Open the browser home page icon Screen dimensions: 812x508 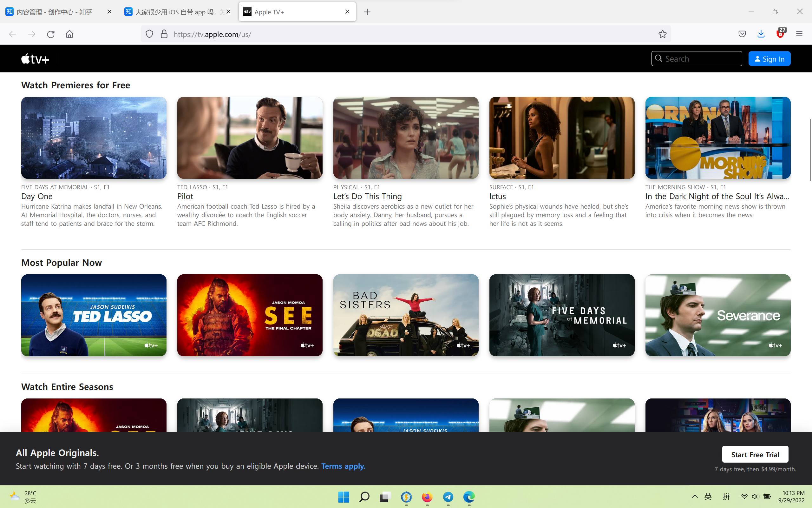point(69,34)
